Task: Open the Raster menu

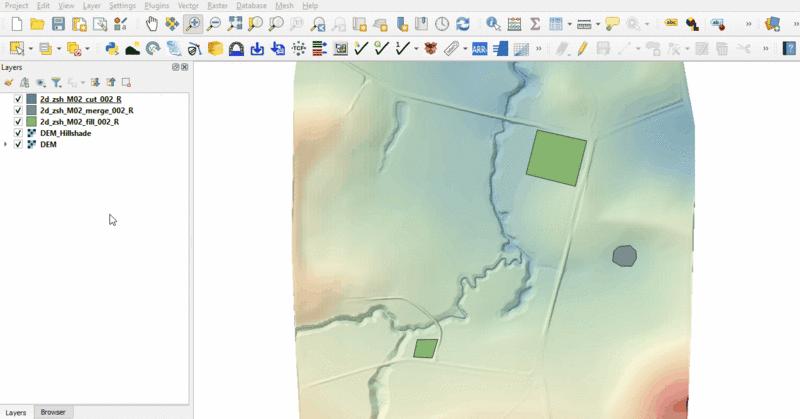Action: pyautogui.click(x=217, y=6)
